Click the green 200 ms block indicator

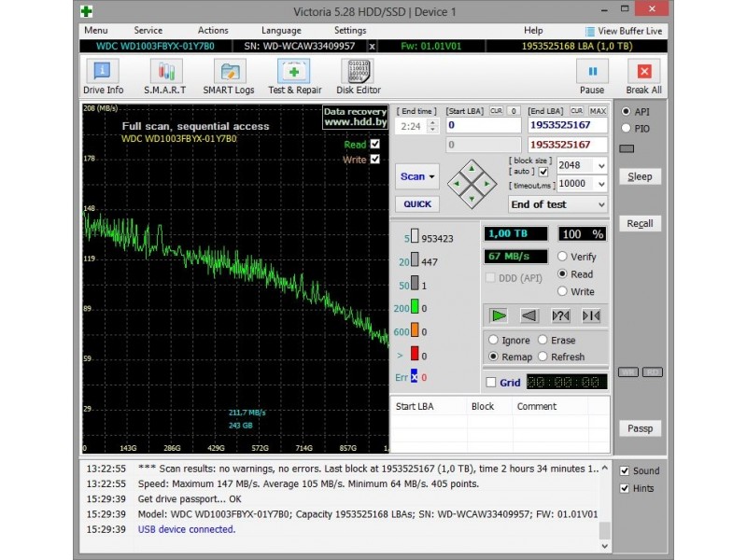point(415,306)
